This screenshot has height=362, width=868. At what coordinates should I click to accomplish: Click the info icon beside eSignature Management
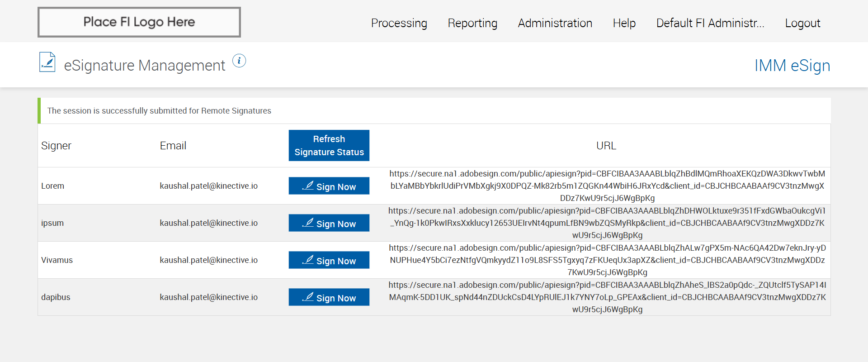tap(239, 61)
